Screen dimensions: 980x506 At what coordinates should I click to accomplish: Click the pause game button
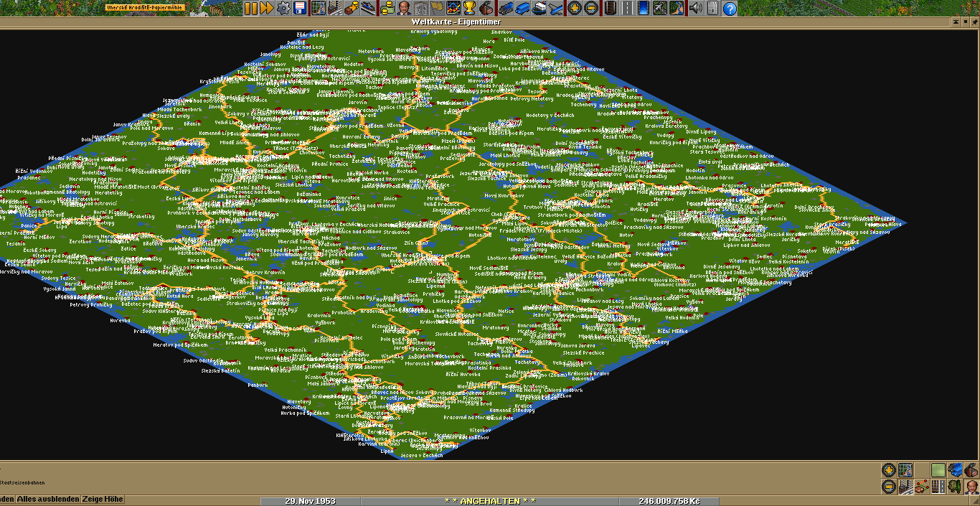tap(250, 8)
